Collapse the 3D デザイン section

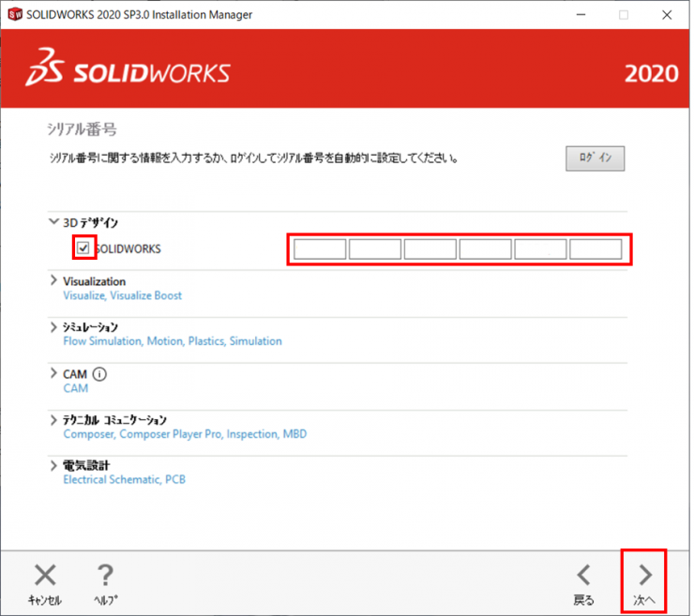[x=53, y=221]
